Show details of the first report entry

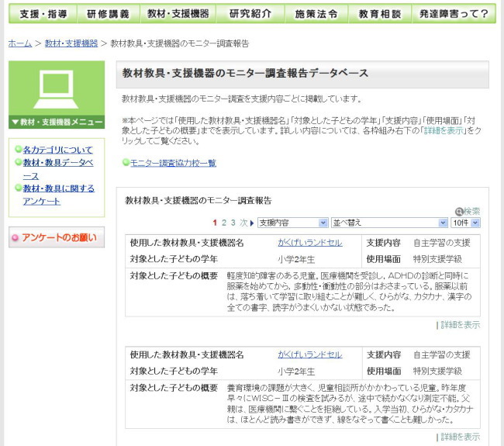tap(460, 325)
